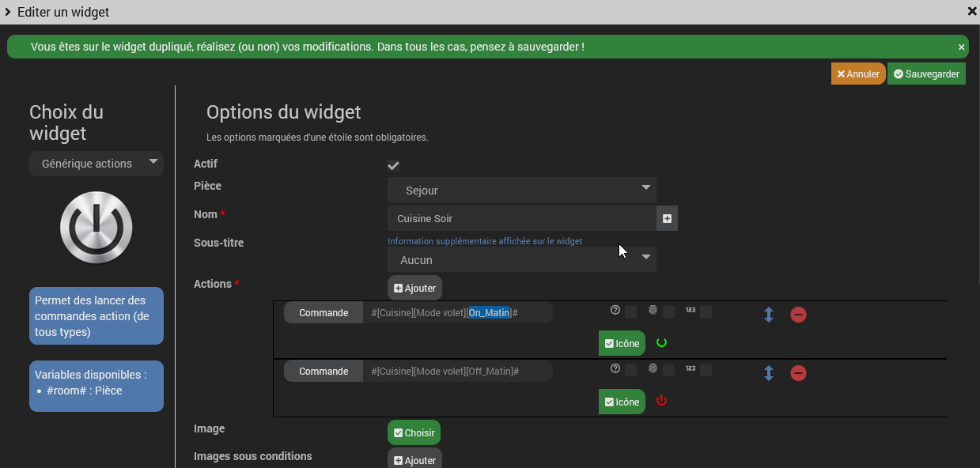The width and height of the screenshot is (980, 468).
Task: Click the 'Permet des lancer des commandes action' info box
Action: pos(96,316)
